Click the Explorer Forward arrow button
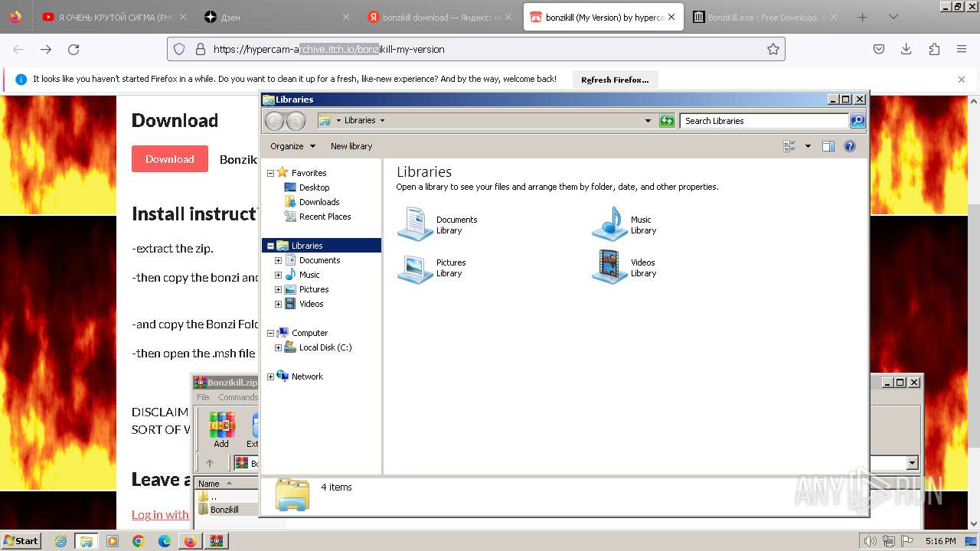The height and width of the screenshot is (551, 980). point(296,120)
